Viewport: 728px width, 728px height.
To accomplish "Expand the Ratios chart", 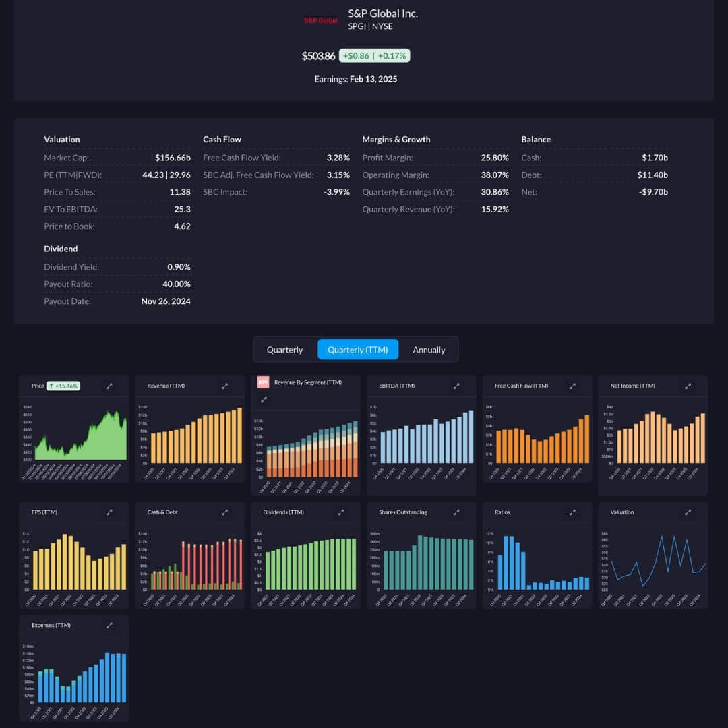I will click(x=572, y=512).
